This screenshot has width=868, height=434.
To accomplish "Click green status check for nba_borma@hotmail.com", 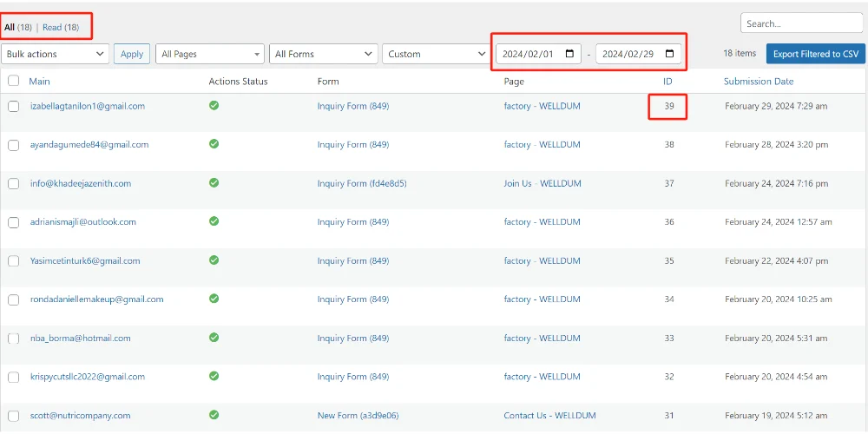I will [214, 337].
